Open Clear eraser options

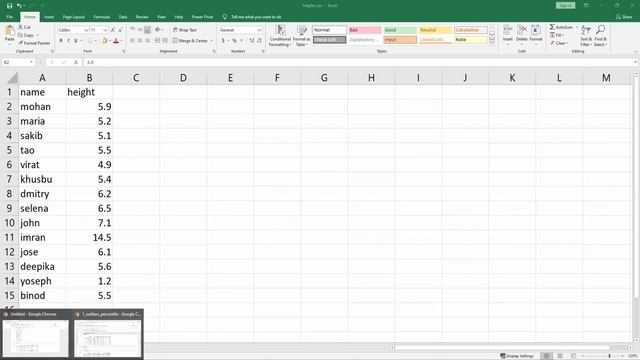(558, 43)
